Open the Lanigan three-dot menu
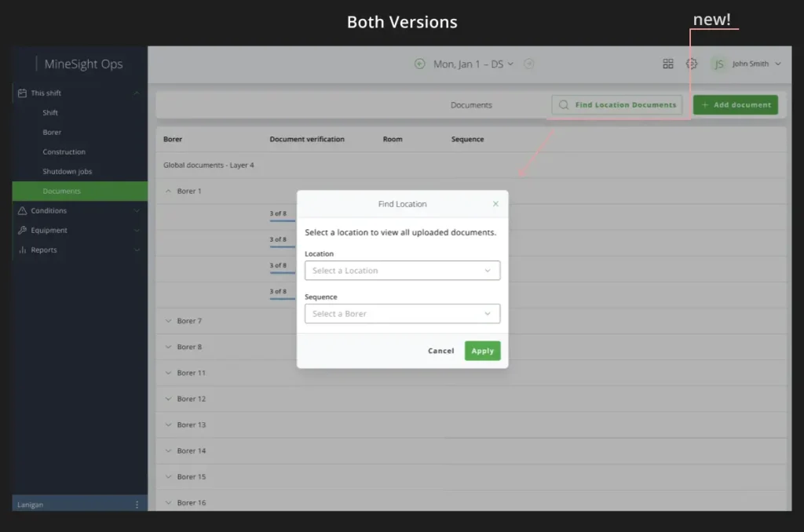Image resolution: width=804 pixels, height=532 pixels. click(x=137, y=505)
